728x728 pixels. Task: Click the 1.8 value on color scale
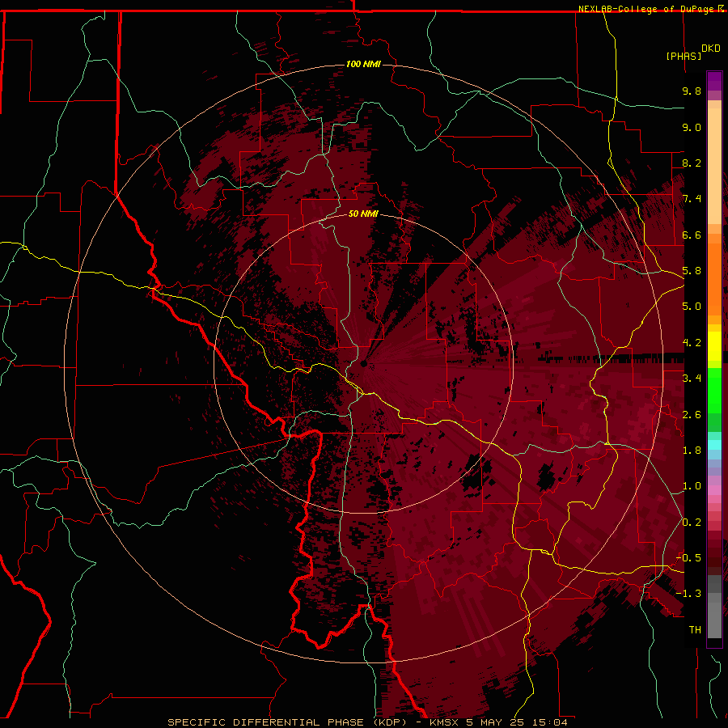coord(692,451)
